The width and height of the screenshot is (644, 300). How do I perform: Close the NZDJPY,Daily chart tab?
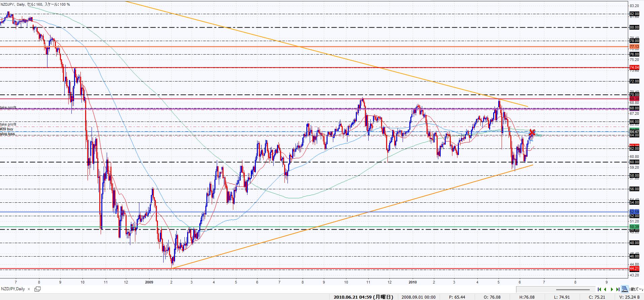tap(29, 289)
